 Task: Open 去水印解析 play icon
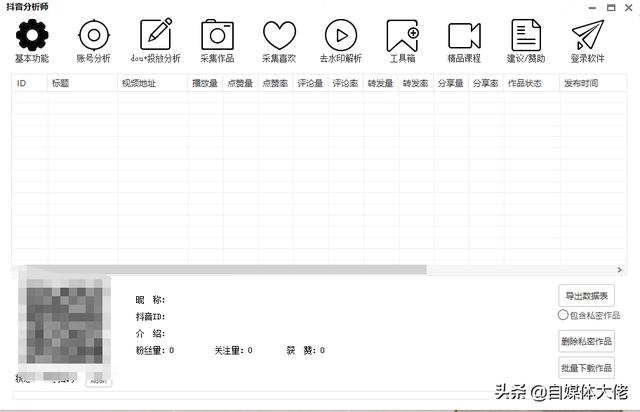click(x=341, y=35)
